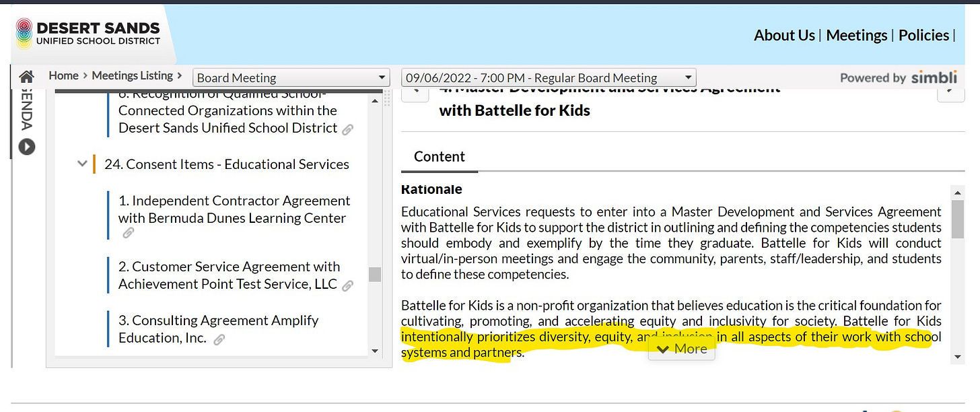The image size is (980, 412).
Task: Open the attachment paperclip for Qualified School-Connected Organizations item
Action: click(348, 130)
